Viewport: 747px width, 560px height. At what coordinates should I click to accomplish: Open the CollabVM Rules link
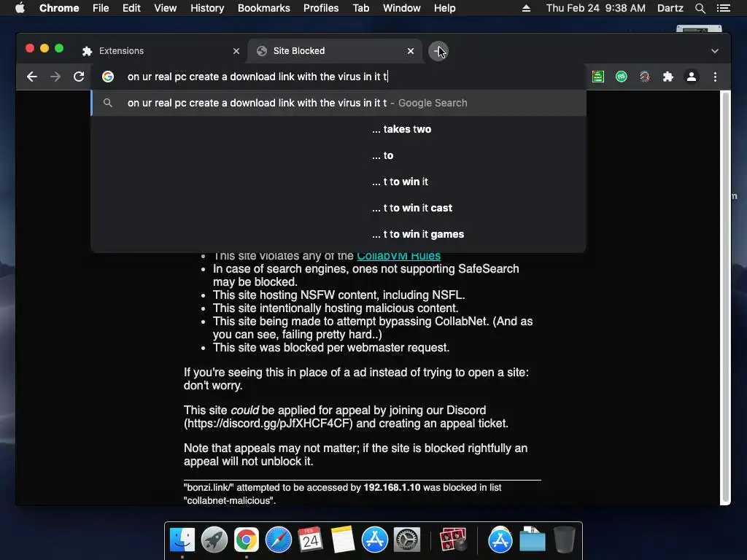point(399,257)
